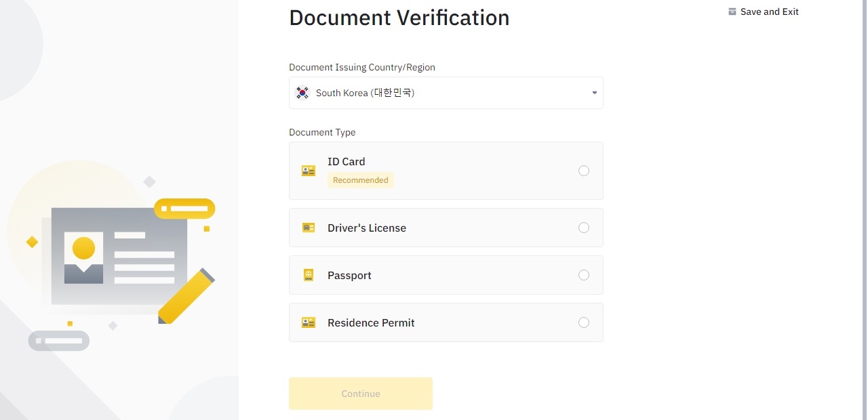Click the Save and Exit link
868x420 pixels.
764,12
